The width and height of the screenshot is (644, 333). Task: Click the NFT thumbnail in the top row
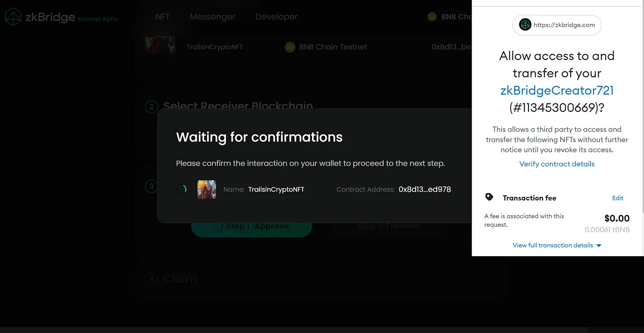point(160,45)
